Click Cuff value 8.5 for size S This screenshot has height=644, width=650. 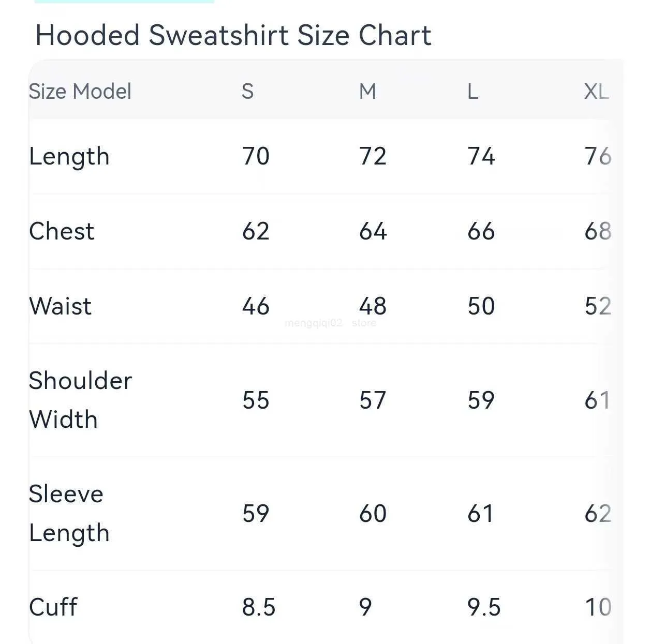tap(258, 607)
